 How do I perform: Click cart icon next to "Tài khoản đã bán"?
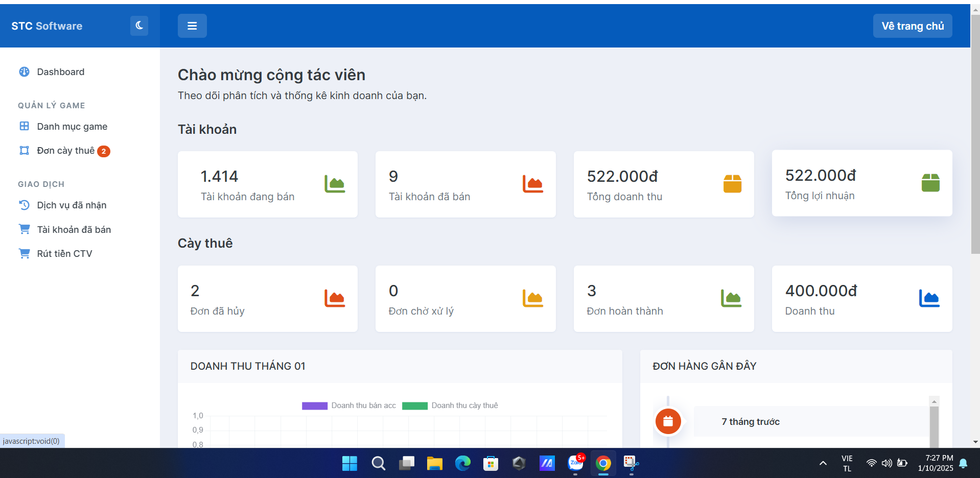pyautogui.click(x=24, y=229)
